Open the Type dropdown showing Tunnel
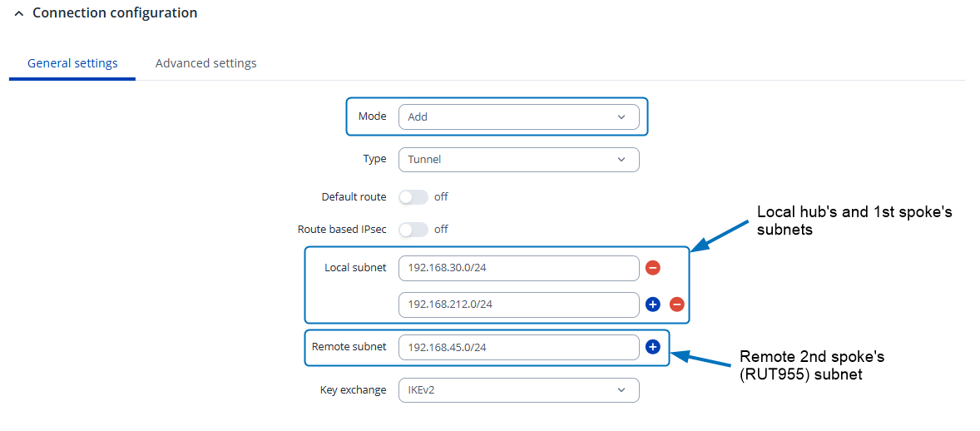The height and width of the screenshot is (431, 980). click(518, 160)
